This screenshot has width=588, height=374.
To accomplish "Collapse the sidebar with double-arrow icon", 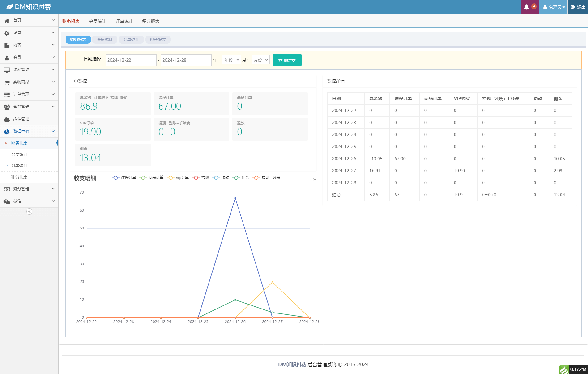I will point(29,212).
